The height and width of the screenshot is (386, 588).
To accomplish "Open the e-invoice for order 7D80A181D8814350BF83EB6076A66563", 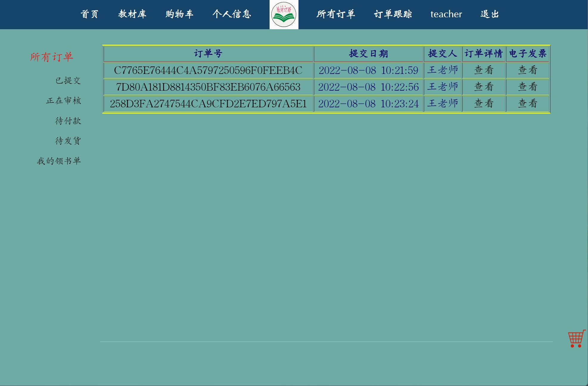I will pyautogui.click(x=528, y=87).
